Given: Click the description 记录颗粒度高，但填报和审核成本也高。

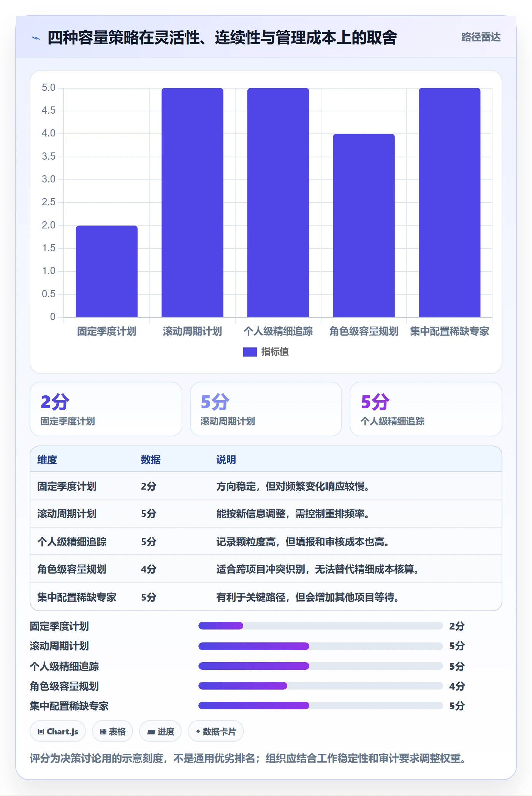Looking at the screenshot, I should click(x=303, y=542).
